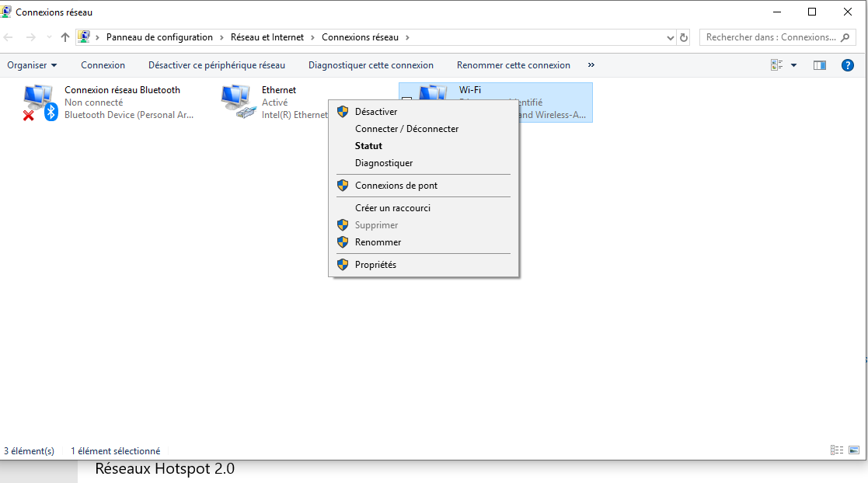868x483 pixels.
Task: Open the Organiser dropdown menu
Action: click(32, 65)
